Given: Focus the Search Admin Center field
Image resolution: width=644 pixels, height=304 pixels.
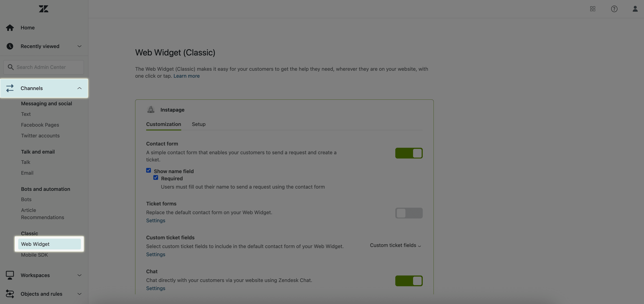Looking at the screenshot, I should coord(43,67).
